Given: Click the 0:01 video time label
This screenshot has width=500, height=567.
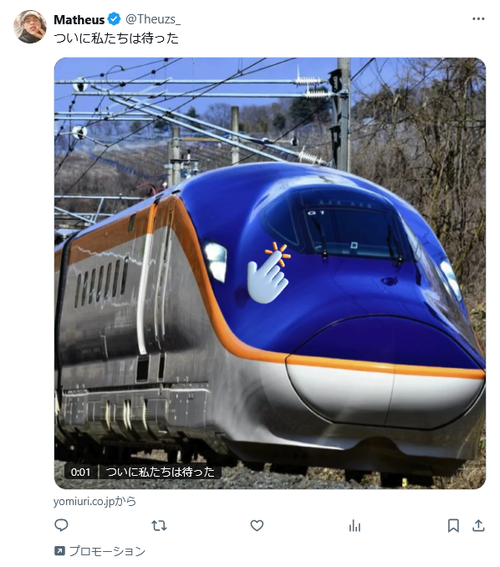Looking at the screenshot, I should [81, 472].
